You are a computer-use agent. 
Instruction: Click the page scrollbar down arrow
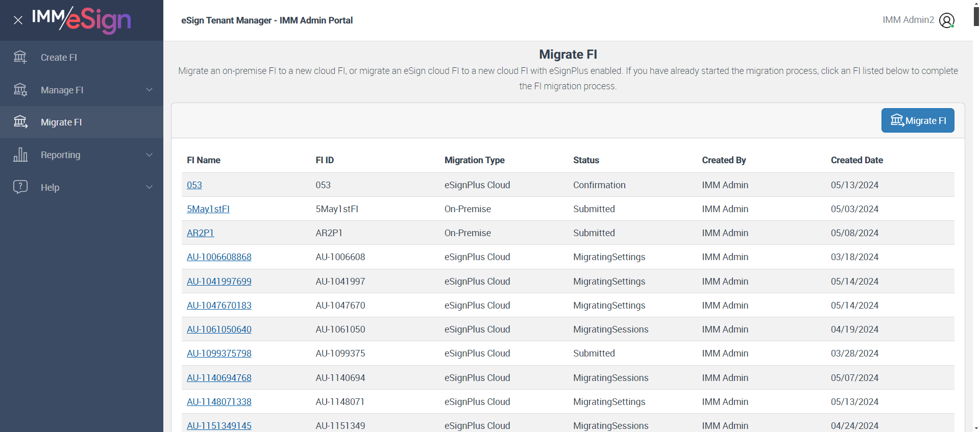[x=976, y=427]
